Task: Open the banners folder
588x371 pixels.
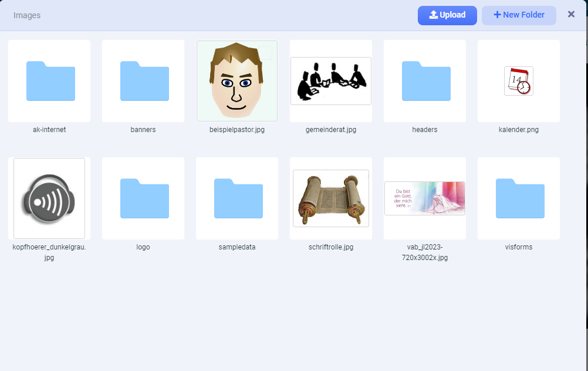Action: pyautogui.click(x=143, y=81)
